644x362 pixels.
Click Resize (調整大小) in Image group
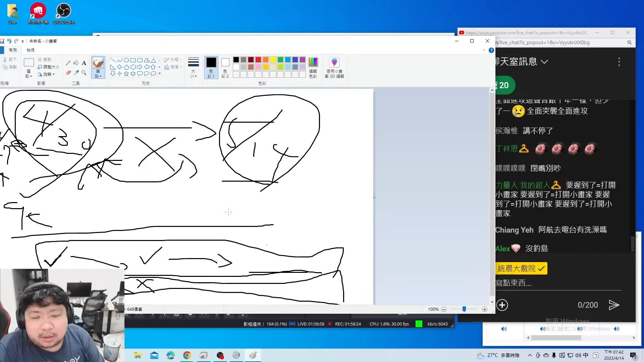[48, 67]
